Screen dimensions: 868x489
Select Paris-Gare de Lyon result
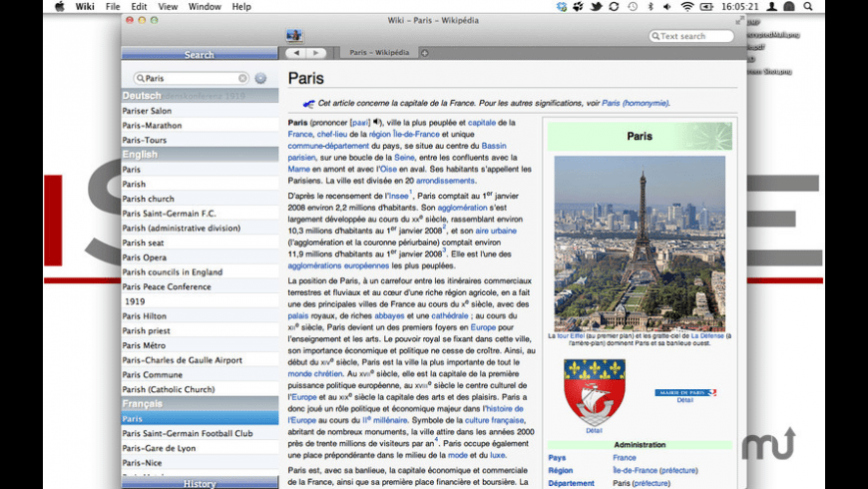click(200, 448)
